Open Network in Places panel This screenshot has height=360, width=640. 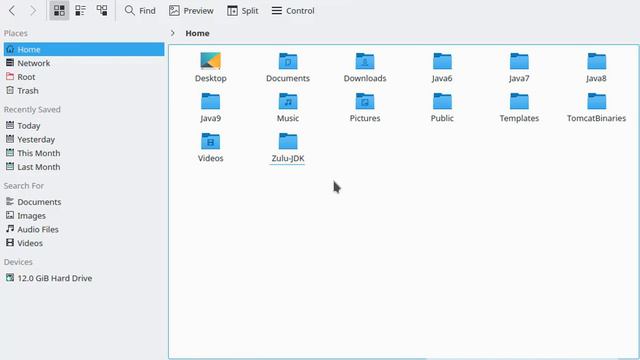tap(84, 63)
